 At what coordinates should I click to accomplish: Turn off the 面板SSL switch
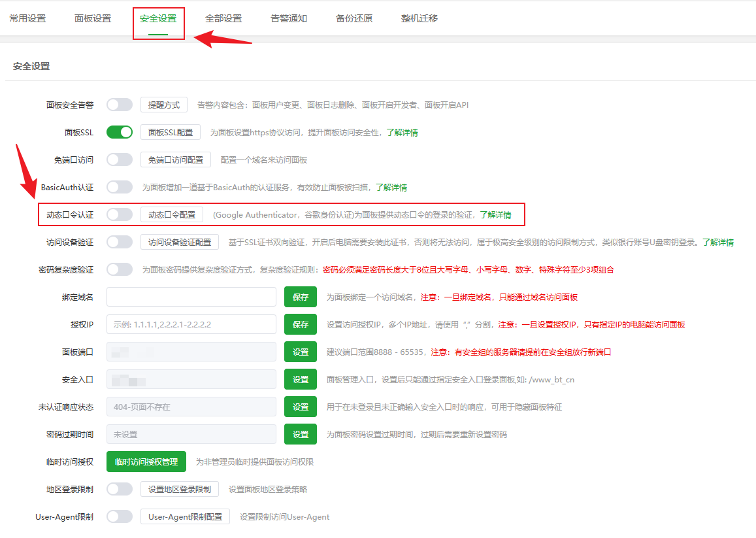click(120, 132)
